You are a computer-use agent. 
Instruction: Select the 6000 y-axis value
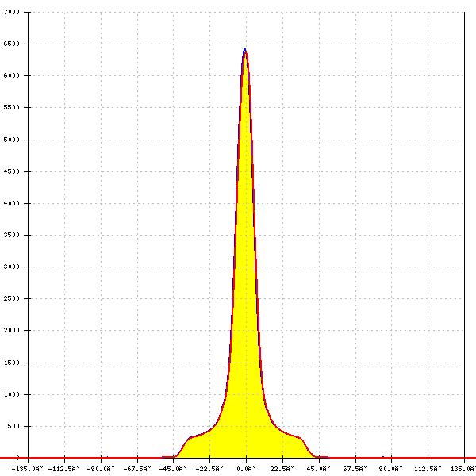click(x=12, y=75)
